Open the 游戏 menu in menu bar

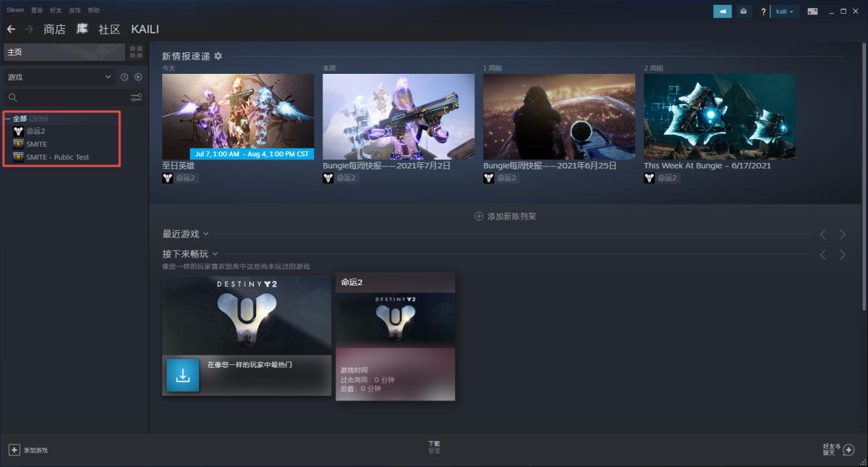click(75, 10)
